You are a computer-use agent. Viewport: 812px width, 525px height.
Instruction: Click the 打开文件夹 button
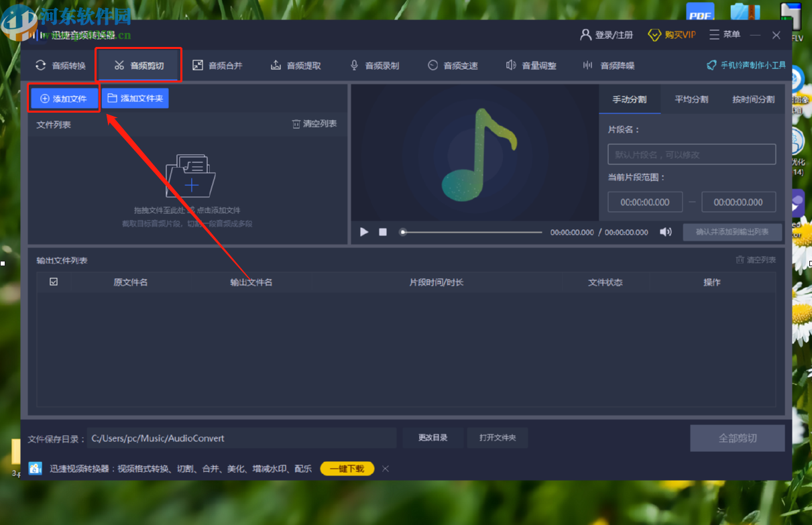(498, 438)
